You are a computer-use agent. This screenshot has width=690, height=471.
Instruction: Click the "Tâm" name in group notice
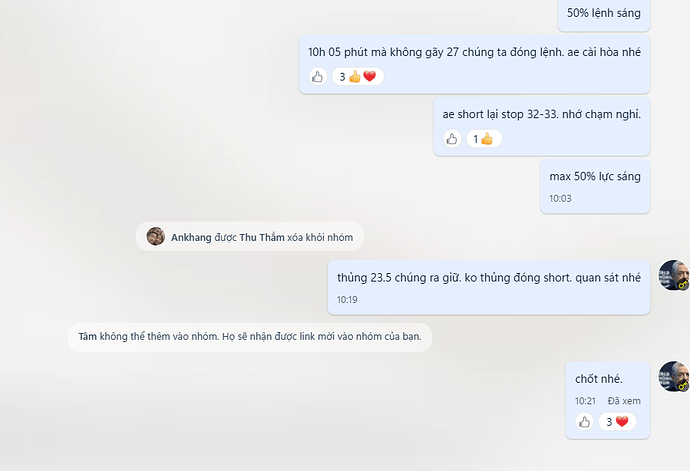[x=88, y=336]
